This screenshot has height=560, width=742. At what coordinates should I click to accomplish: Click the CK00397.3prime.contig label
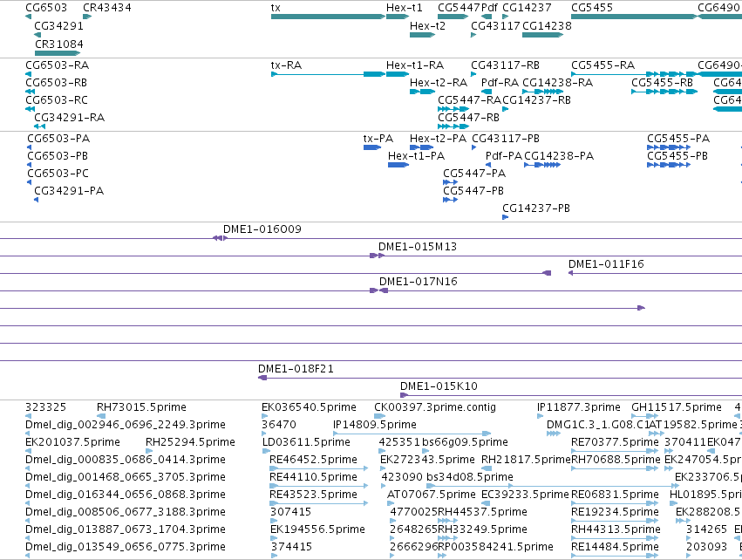[x=435, y=407]
